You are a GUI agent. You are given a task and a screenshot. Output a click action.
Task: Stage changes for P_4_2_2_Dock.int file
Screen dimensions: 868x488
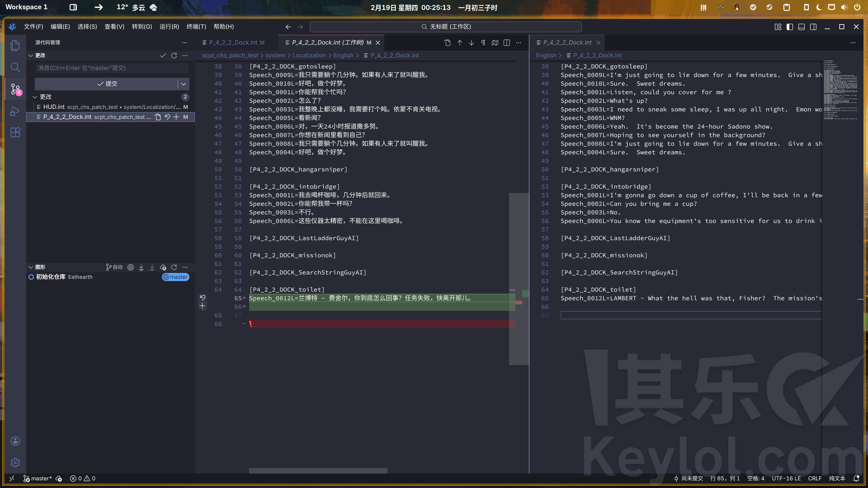click(176, 117)
